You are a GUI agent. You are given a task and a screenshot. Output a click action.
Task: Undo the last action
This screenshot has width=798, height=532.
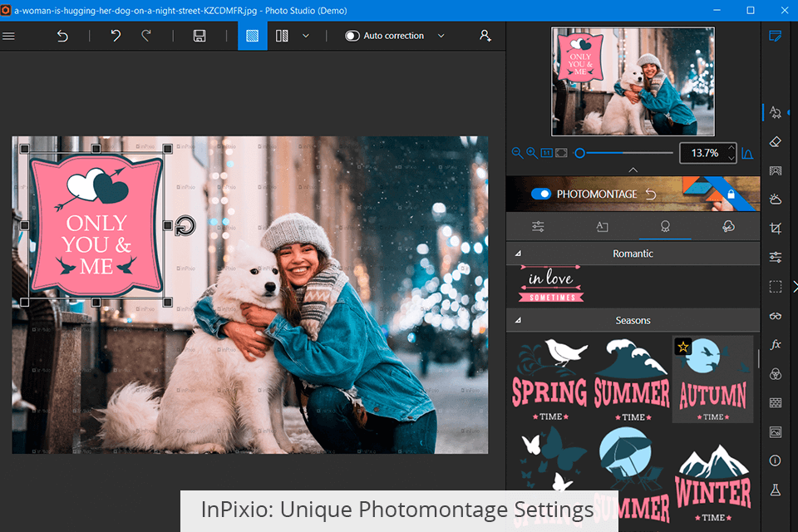pos(116,36)
